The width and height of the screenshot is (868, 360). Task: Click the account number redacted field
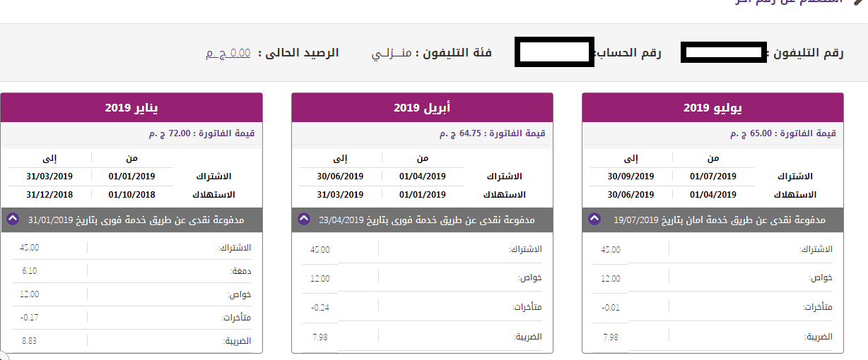[554, 53]
